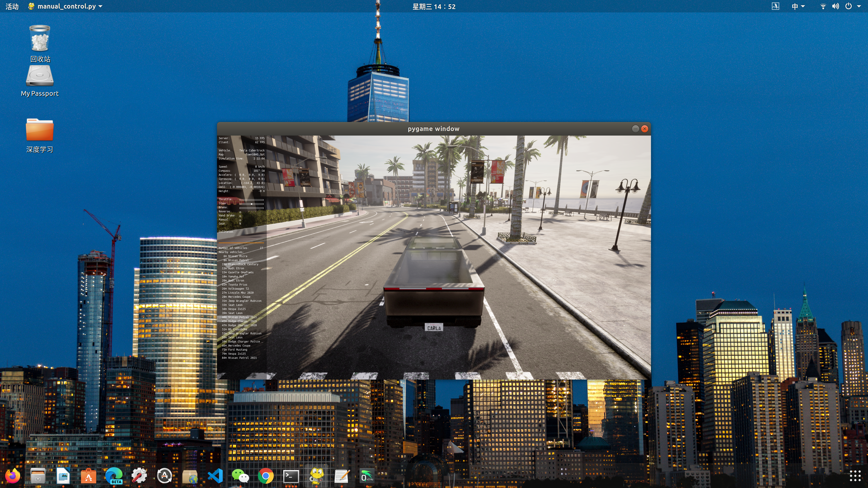Open the 中 input method dropdown
The width and height of the screenshot is (868, 488).
(x=797, y=6)
